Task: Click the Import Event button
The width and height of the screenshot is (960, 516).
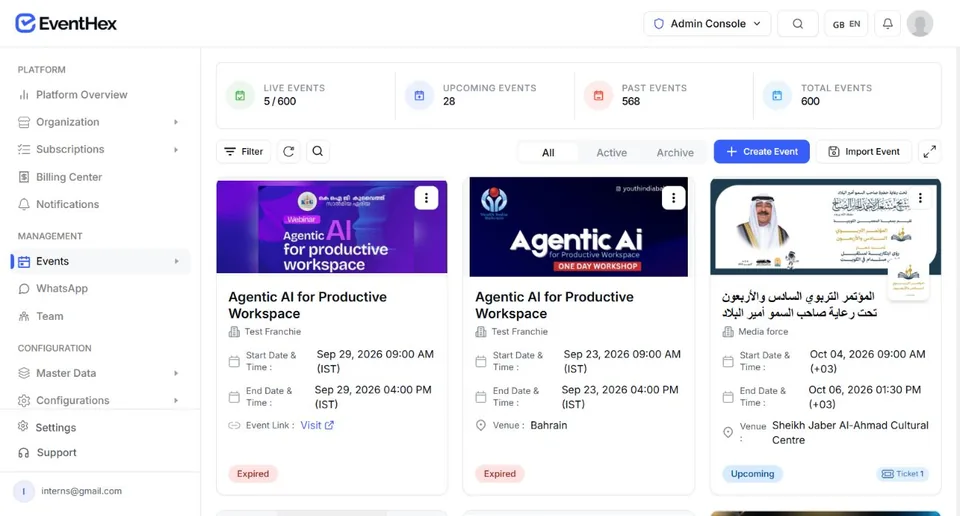Action: (864, 151)
